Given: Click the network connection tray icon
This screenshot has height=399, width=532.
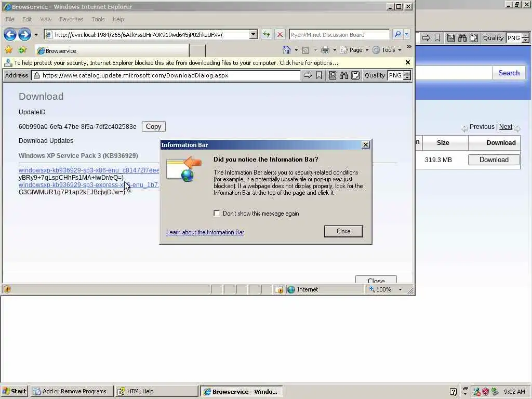Looking at the screenshot, I should [x=476, y=392].
